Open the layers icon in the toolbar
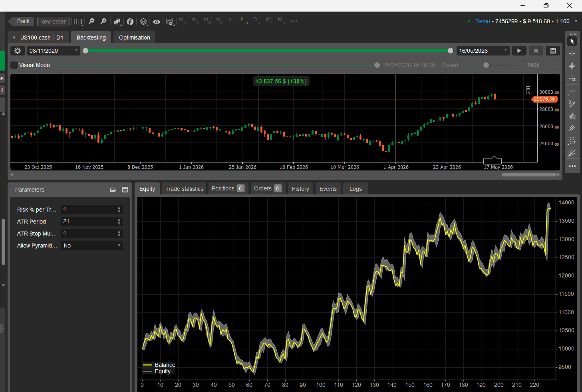The image size is (582, 392). click(x=143, y=22)
